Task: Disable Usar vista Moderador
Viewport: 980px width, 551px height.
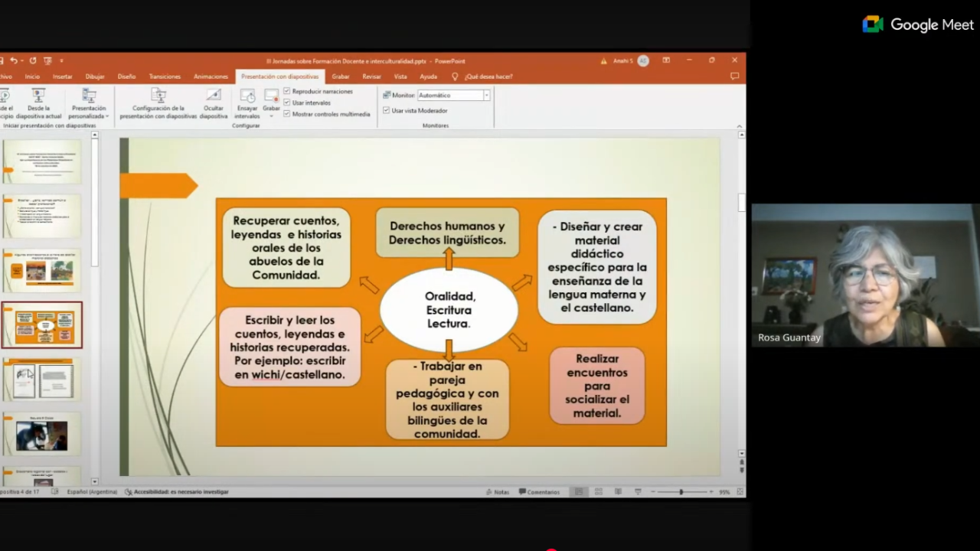Action: (387, 111)
